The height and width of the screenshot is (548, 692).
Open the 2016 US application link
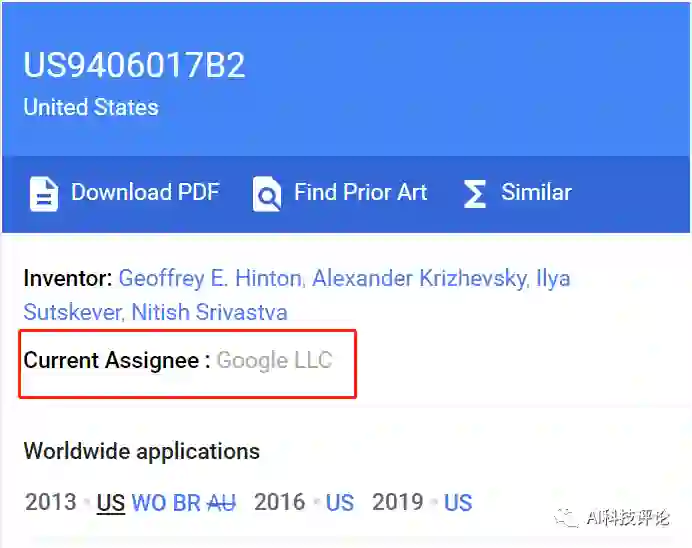pyautogui.click(x=340, y=502)
